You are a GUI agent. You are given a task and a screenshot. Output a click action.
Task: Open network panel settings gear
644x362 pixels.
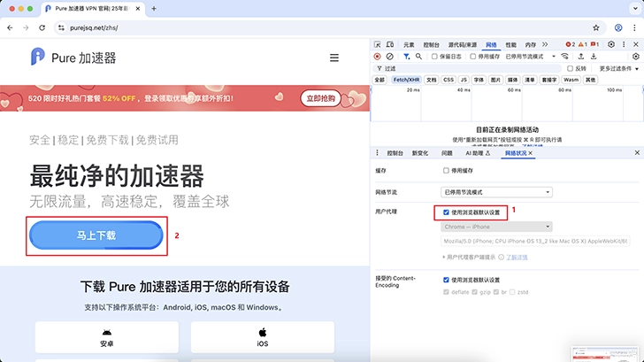pyautogui.click(x=636, y=57)
